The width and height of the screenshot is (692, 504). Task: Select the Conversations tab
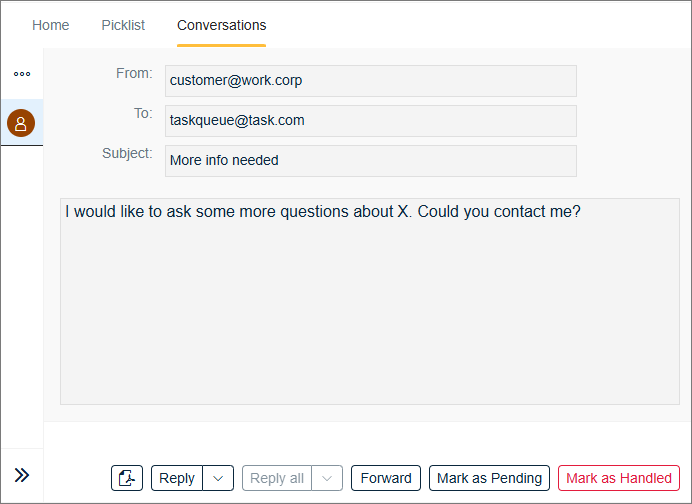[x=222, y=25]
